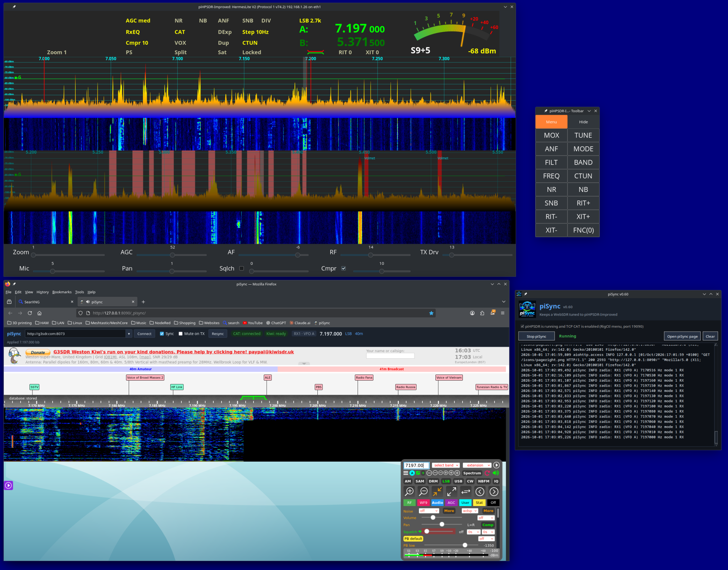
Task: Click the max zoom out diagonal arrows icon
Action: (451, 491)
